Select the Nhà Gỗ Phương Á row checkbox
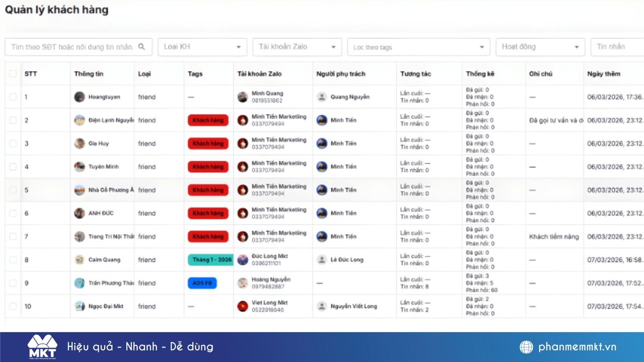Image resolution: width=644 pixels, height=362 pixels. (13, 190)
